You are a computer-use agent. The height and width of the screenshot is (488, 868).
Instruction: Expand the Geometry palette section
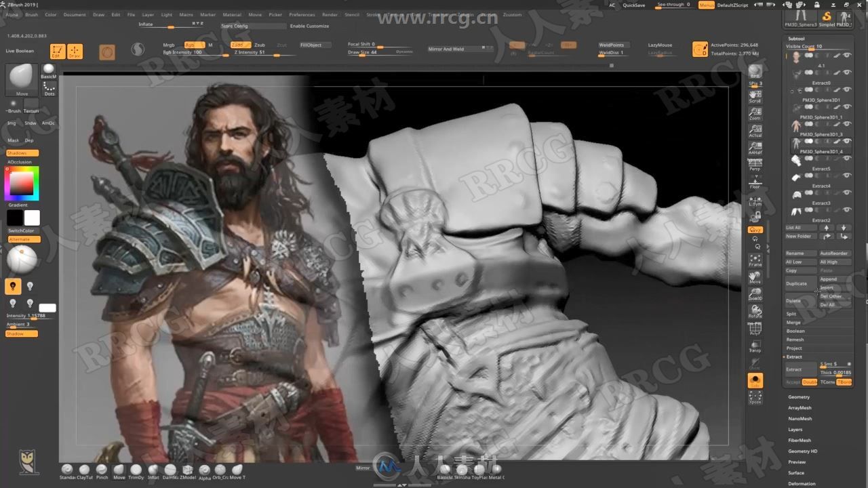click(x=799, y=397)
